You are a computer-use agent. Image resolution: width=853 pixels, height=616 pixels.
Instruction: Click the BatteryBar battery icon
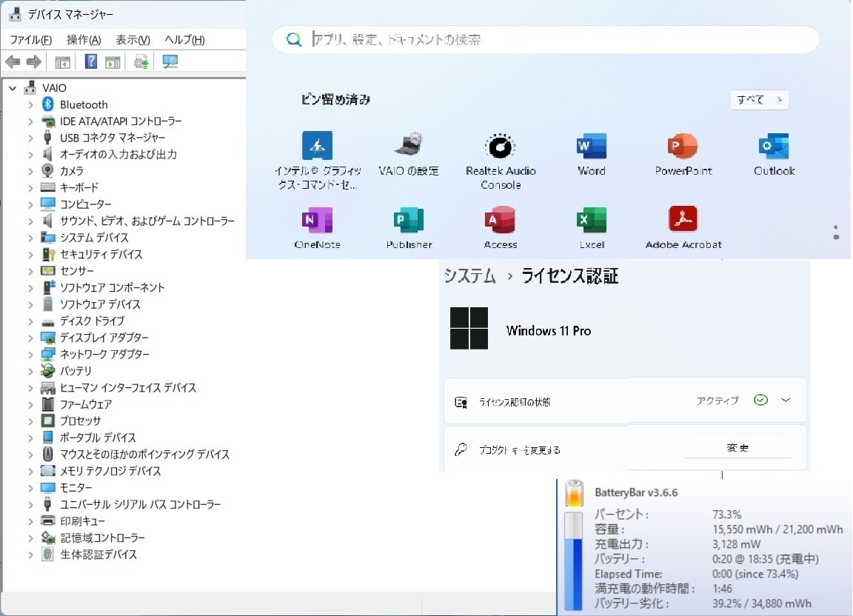[x=574, y=493]
